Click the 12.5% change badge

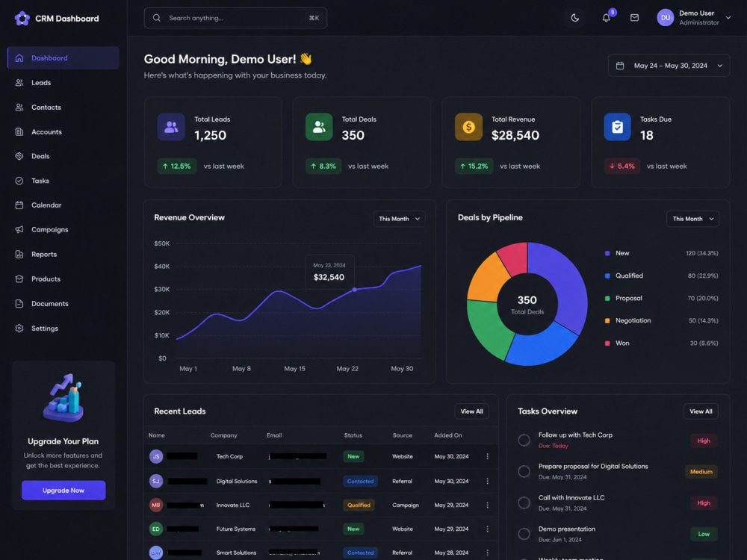point(177,167)
